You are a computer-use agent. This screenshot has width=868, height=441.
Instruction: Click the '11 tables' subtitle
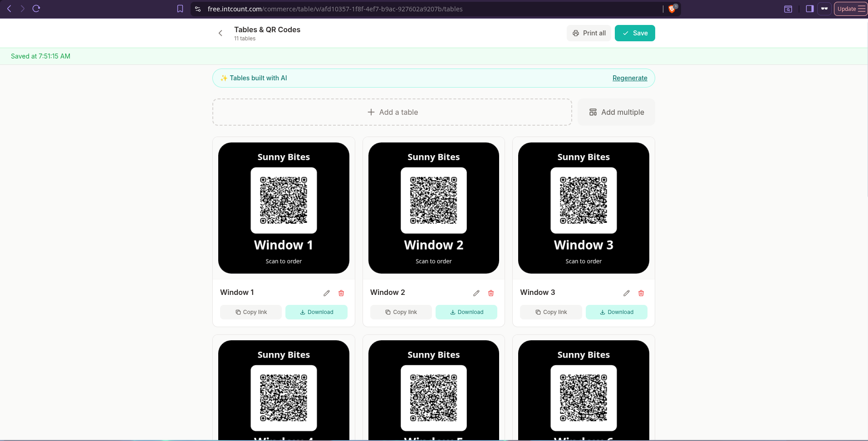(245, 39)
